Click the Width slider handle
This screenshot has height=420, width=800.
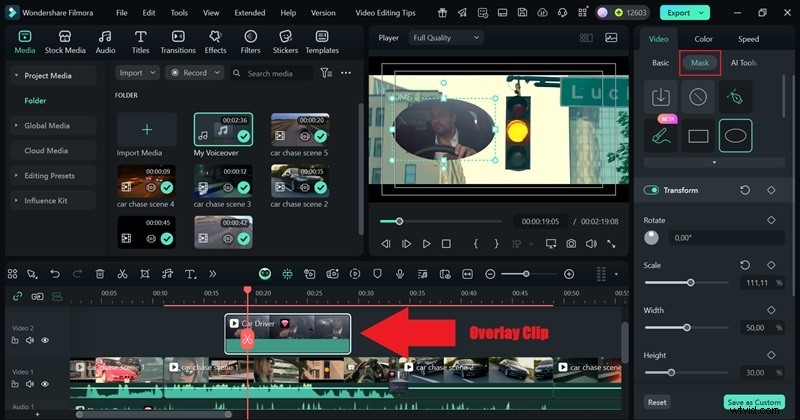687,327
